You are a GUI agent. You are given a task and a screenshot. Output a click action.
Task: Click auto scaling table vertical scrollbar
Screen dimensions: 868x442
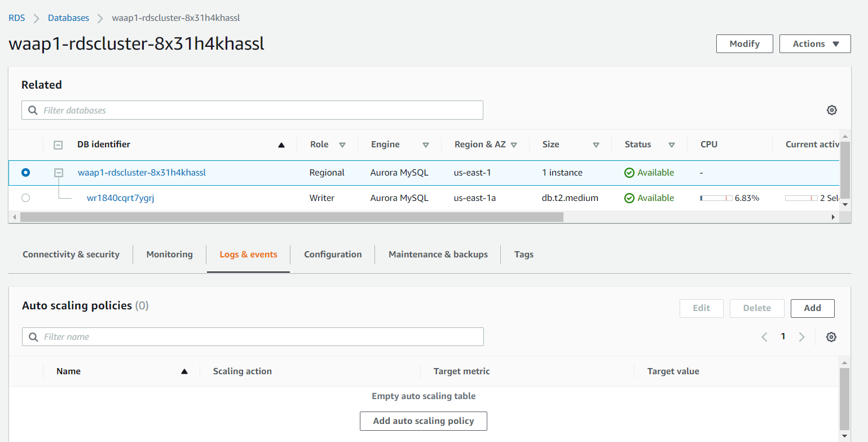[844, 399]
